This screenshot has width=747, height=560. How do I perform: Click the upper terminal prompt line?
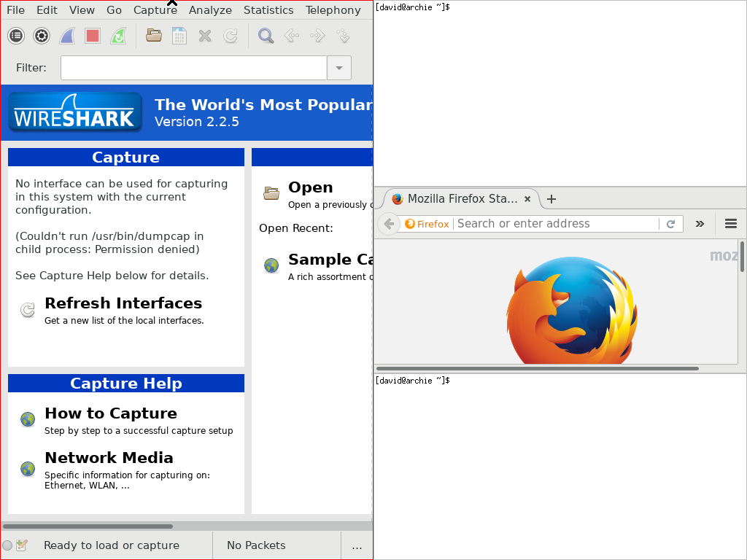[413, 7]
